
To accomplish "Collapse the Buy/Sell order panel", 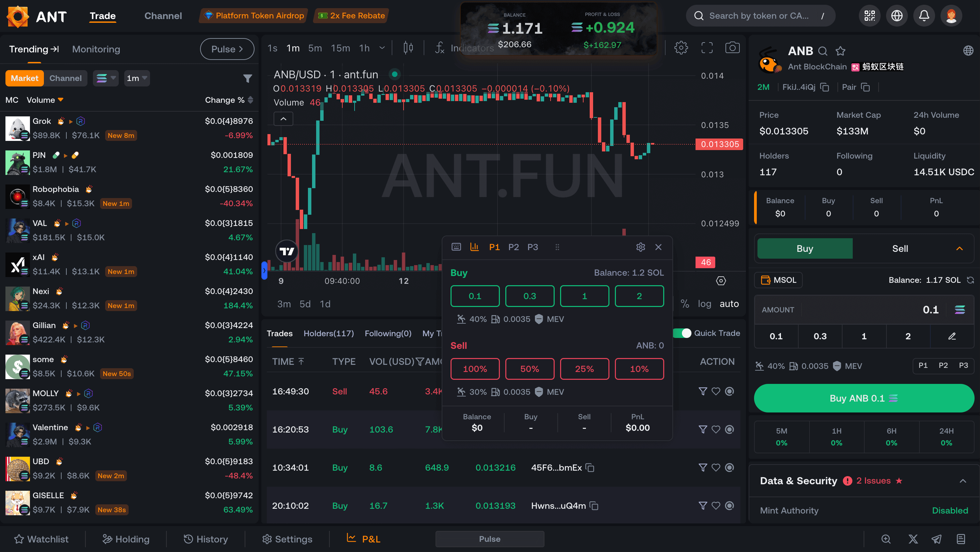I will (960, 249).
